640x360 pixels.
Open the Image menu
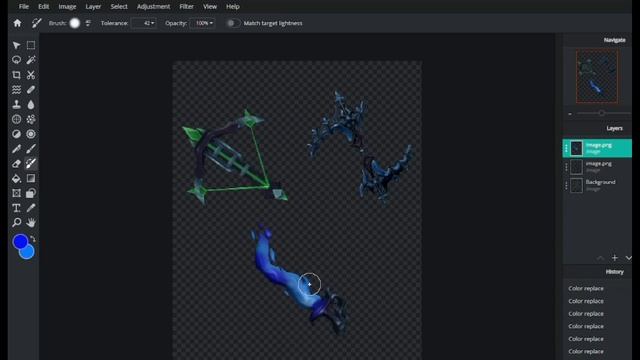tap(67, 7)
